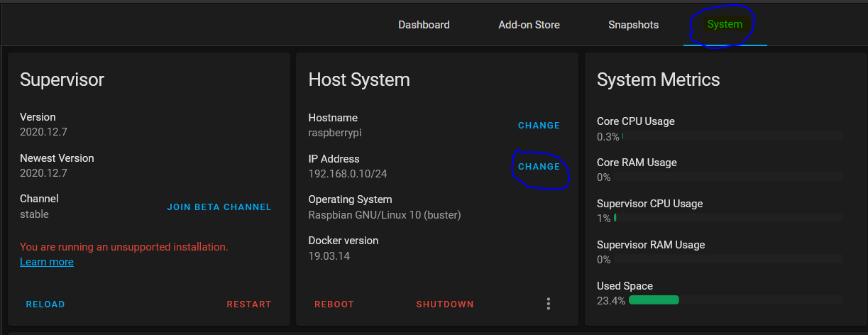The width and height of the screenshot is (868, 335).
Task: Open the Host System three-dot overflow menu
Action: (x=548, y=304)
